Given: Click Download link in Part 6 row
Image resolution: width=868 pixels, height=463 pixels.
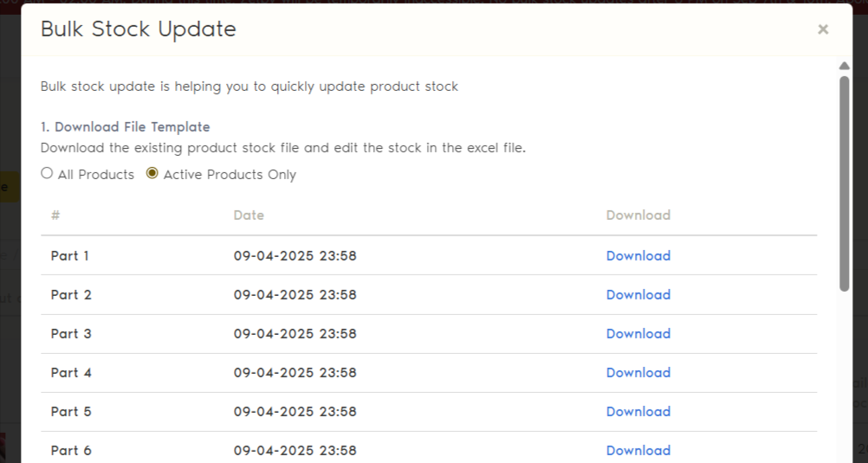Looking at the screenshot, I should tap(638, 450).
